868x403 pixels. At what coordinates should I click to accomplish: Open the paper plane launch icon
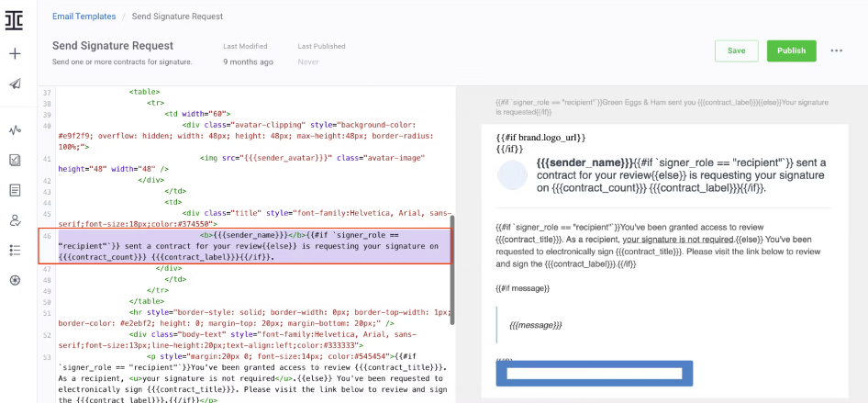[15, 84]
